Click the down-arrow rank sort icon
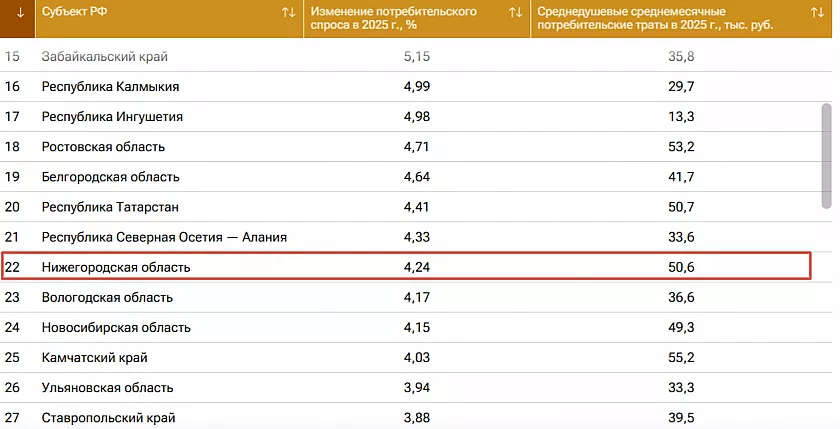 [x=20, y=13]
